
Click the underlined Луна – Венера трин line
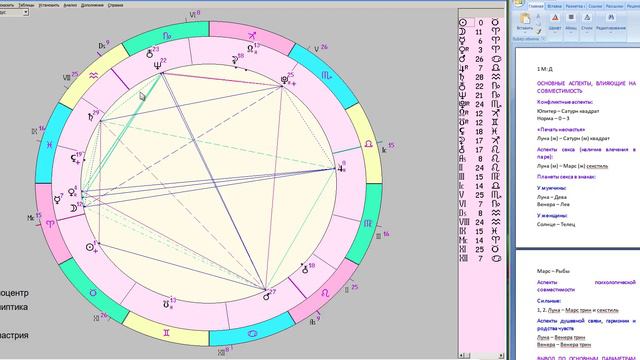tap(561, 338)
